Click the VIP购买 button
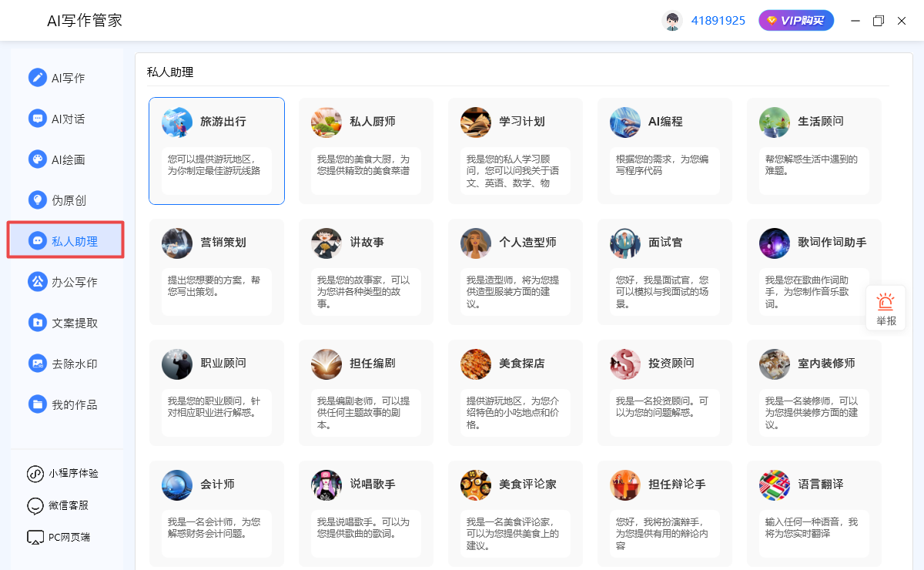924x570 pixels. coord(796,21)
